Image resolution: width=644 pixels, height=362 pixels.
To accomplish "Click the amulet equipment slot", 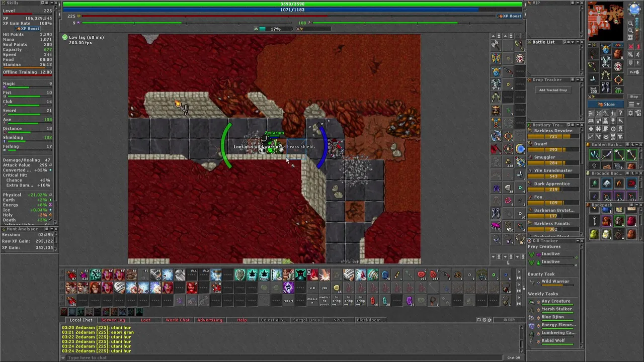I will tap(593, 54).
